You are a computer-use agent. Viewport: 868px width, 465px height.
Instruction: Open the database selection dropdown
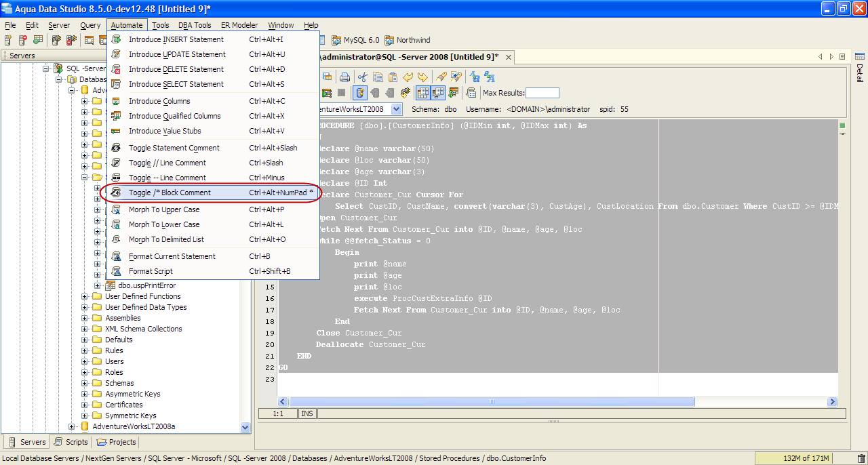tap(397, 108)
